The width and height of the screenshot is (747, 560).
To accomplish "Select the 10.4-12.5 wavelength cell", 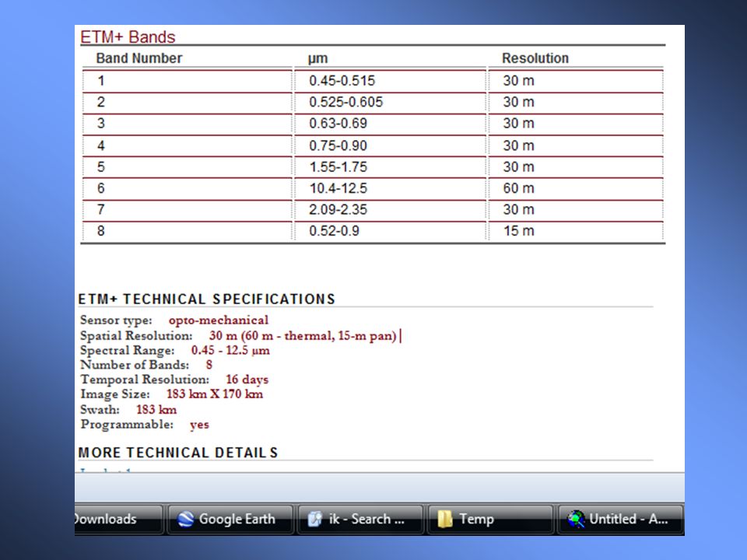I will (x=390, y=188).
